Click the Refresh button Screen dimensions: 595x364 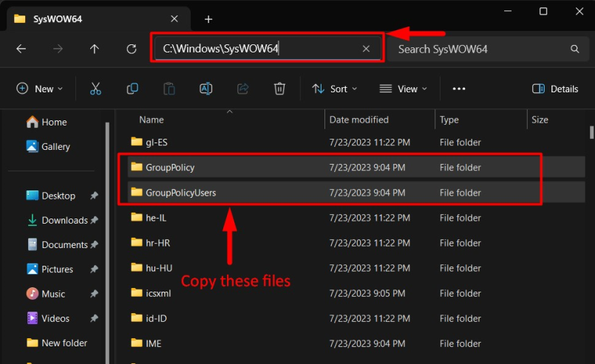(x=132, y=49)
